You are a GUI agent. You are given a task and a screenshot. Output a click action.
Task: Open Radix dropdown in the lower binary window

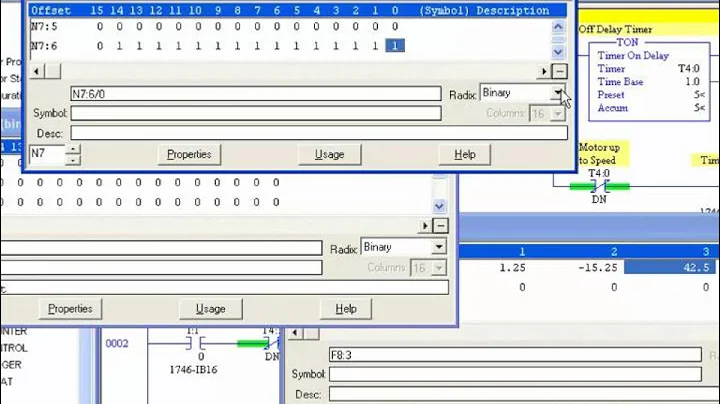(439, 247)
